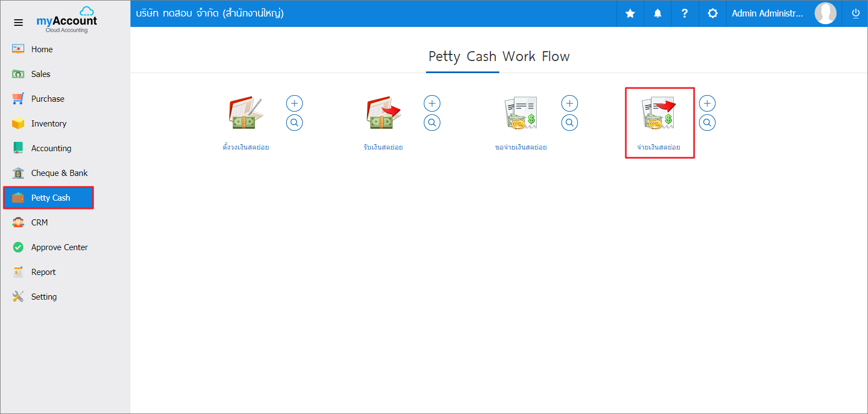Open ขอจ่ายเงินสดย่อย workflow icon
Screen dimensions: 868x414
pyautogui.click(x=521, y=113)
